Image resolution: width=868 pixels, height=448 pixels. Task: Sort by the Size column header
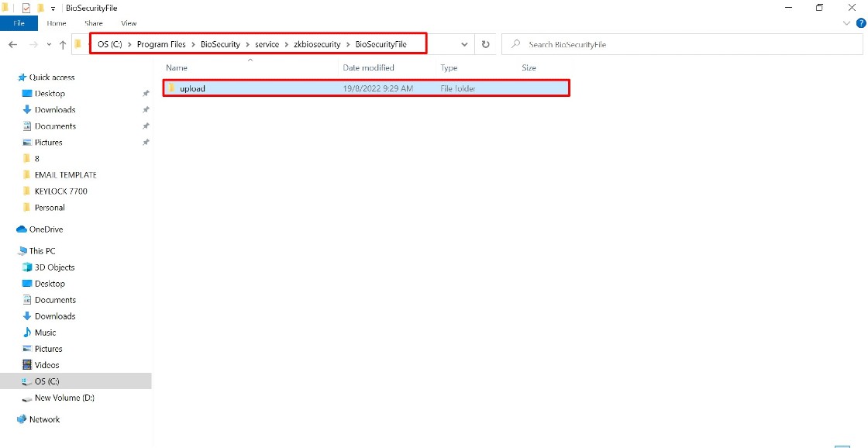[529, 67]
